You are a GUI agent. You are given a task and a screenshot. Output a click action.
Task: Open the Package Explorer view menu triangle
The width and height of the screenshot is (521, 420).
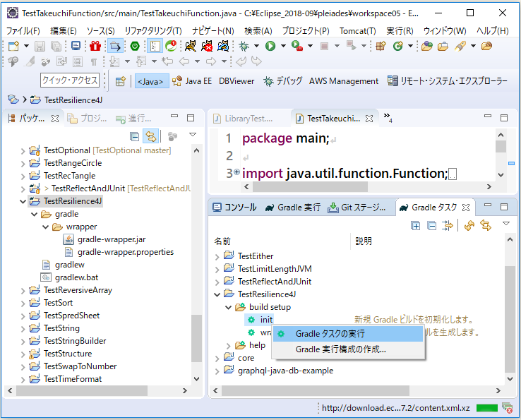(193, 135)
